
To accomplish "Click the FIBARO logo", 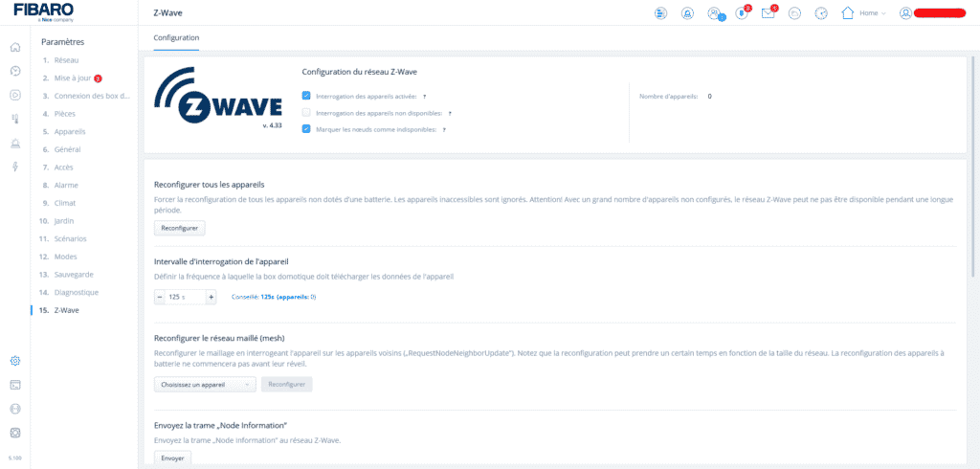I will point(44,11).
